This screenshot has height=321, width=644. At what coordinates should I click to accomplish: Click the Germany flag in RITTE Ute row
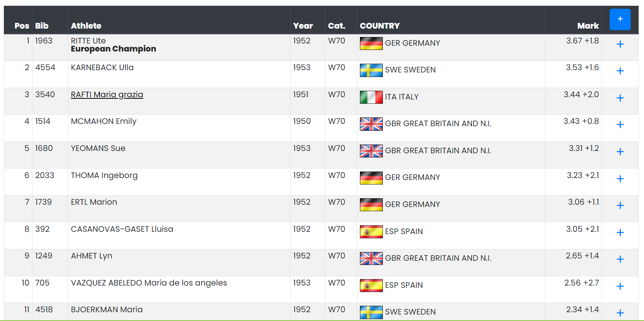point(371,43)
